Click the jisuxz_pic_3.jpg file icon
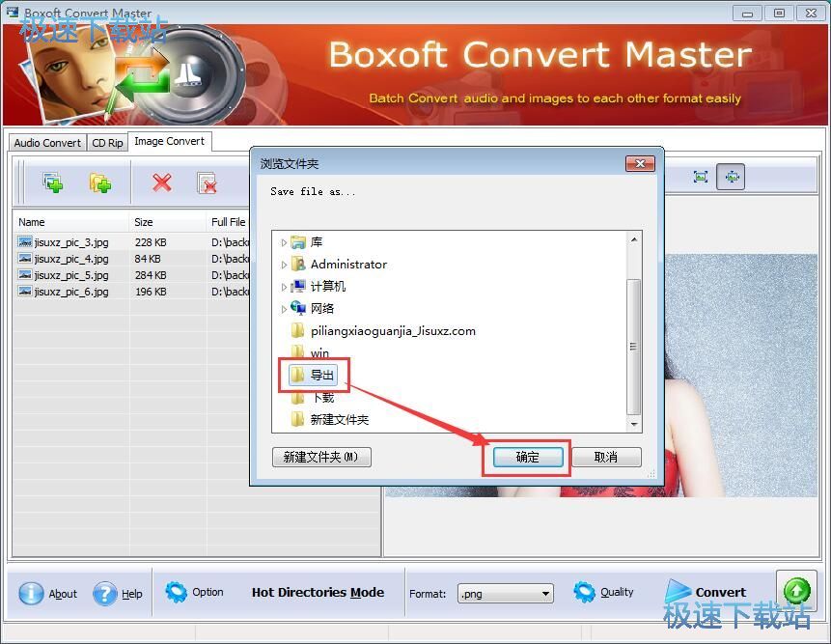The image size is (831, 644). [x=25, y=242]
